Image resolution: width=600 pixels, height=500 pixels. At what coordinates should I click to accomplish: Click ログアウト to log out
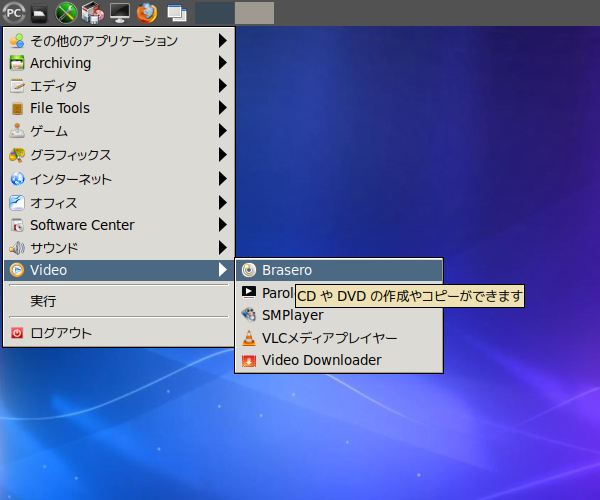click(119, 333)
